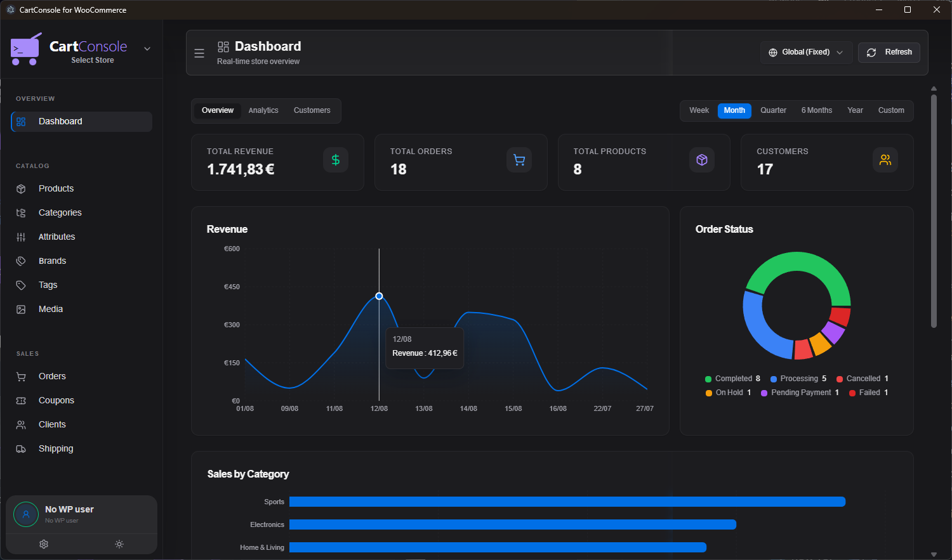Click the Sports category bar

[567, 502]
